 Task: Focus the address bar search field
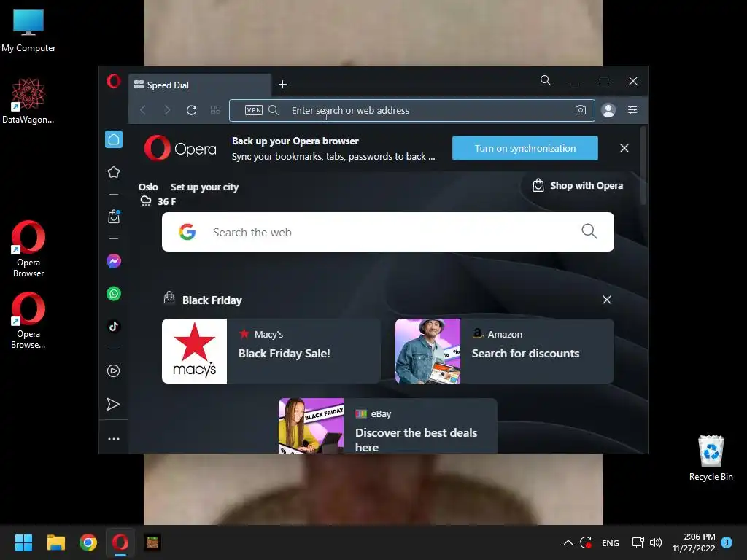click(411, 111)
